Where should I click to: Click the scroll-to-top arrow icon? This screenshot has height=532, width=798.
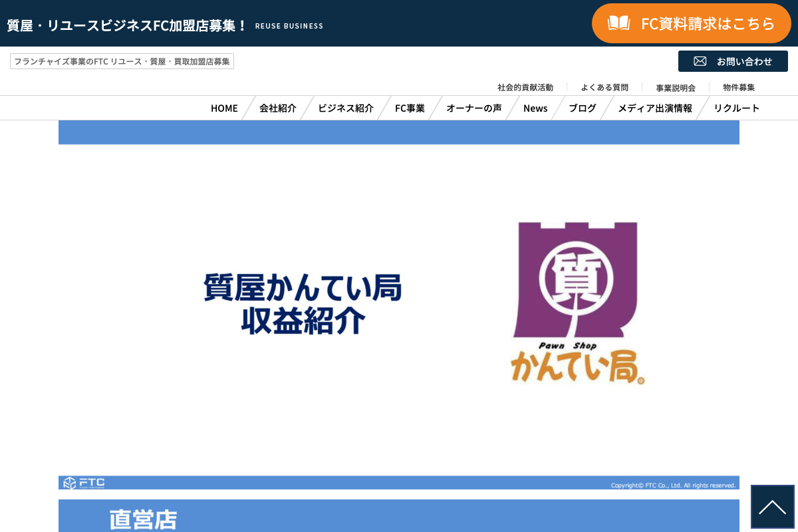(772, 507)
